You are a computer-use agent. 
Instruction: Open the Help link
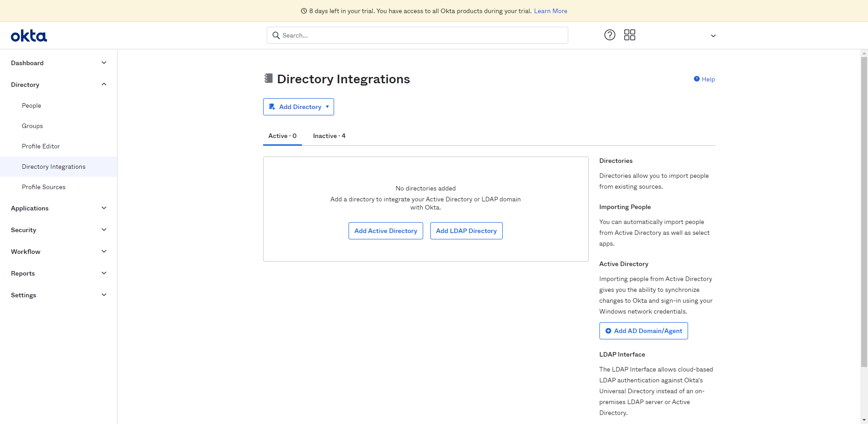point(704,79)
